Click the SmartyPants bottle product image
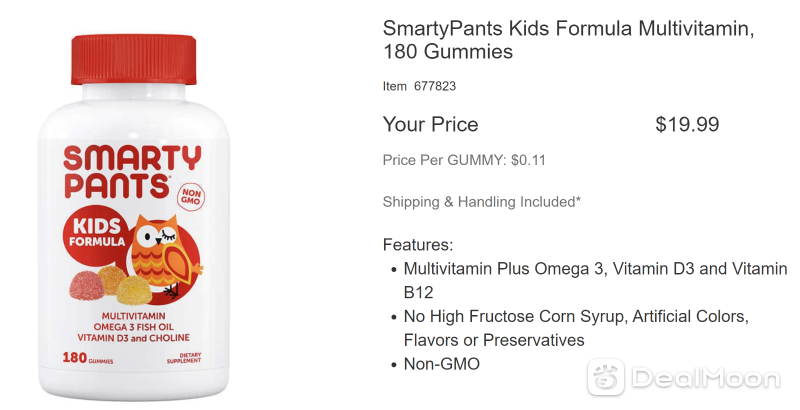Image resolution: width=800 pixels, height=410 pixels. tap(133, 217)
